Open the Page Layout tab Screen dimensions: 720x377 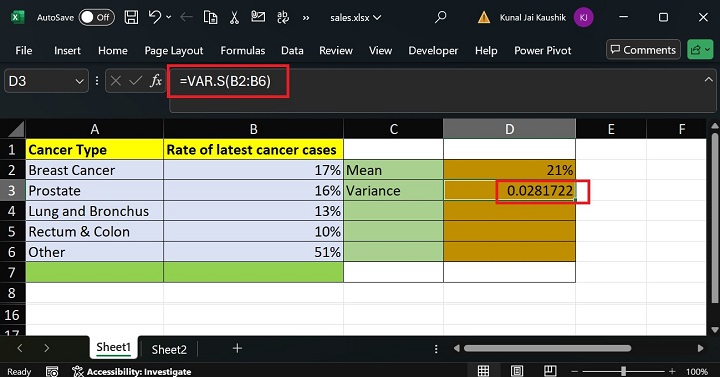(174, 51)
